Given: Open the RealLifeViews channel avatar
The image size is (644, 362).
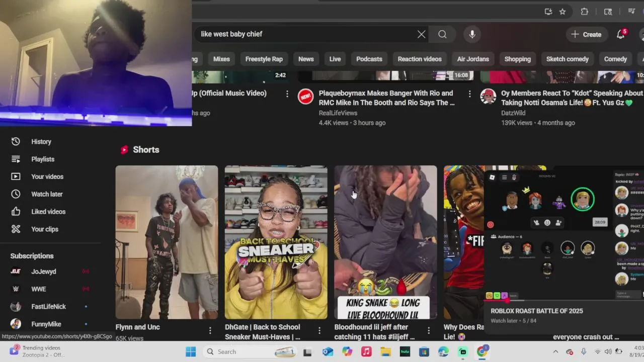Looking at the screenshot, I should pyautogui.click(x=305, y=96).
